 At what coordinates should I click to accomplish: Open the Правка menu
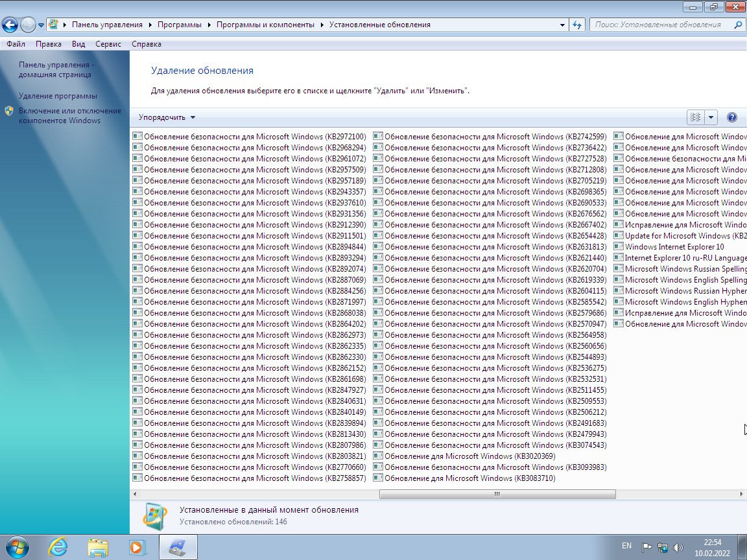pyautogui.click(x=49, y=44)
